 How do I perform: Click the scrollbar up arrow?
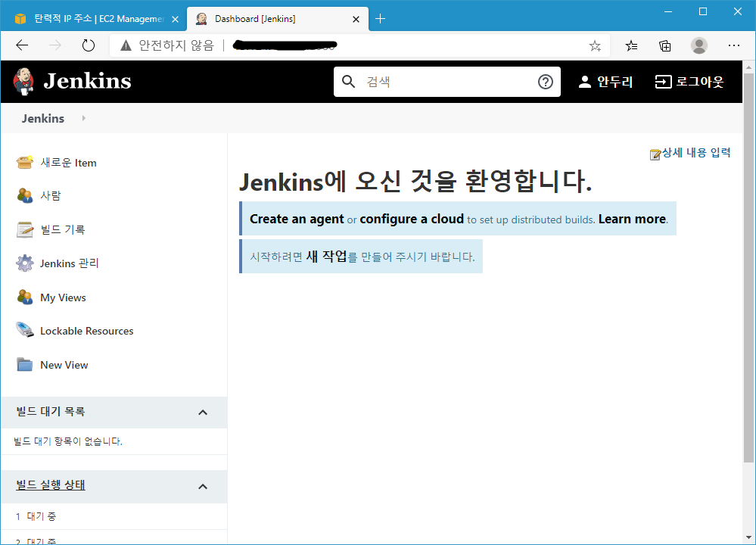pyautogui.click(x=748, y=67)
